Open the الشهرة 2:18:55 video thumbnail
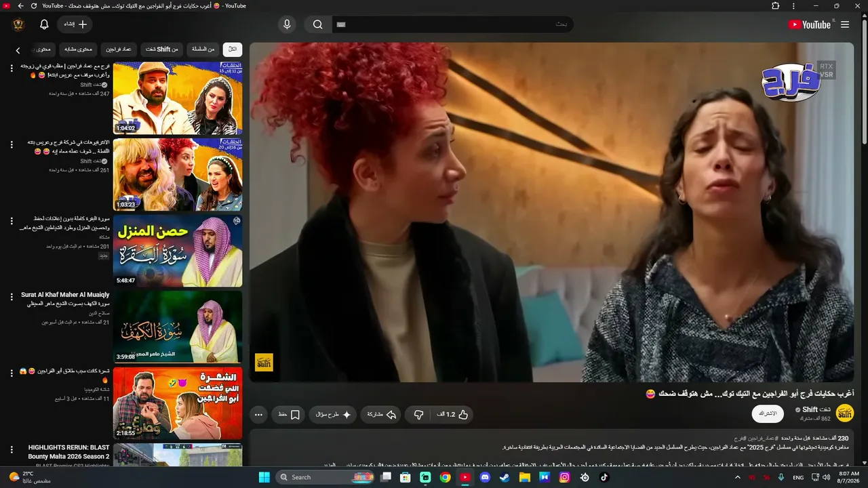The width and height of the screenshot is (868, 488). pos(178,403)
